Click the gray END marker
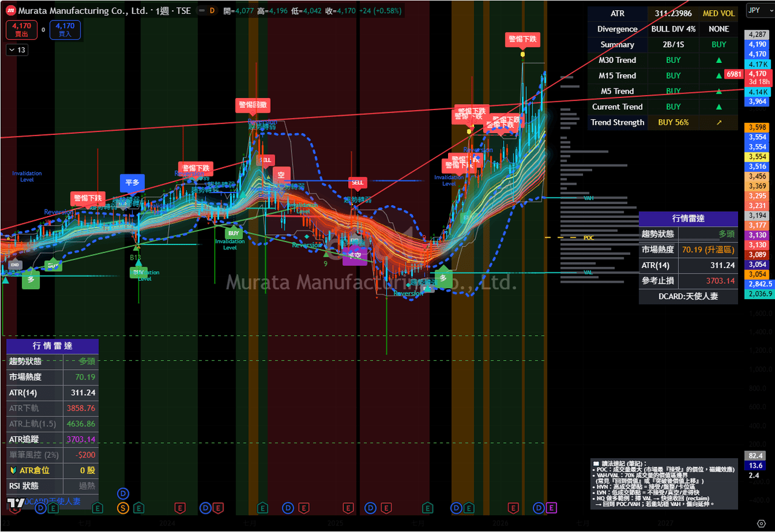The height and width of the screenshot is (532, 775). (x=15, y=265)
